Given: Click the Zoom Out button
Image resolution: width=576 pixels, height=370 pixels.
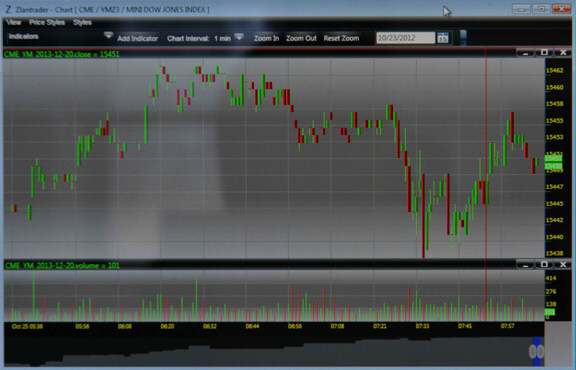Looking at the screenshot, I should (x=301, y=38).
